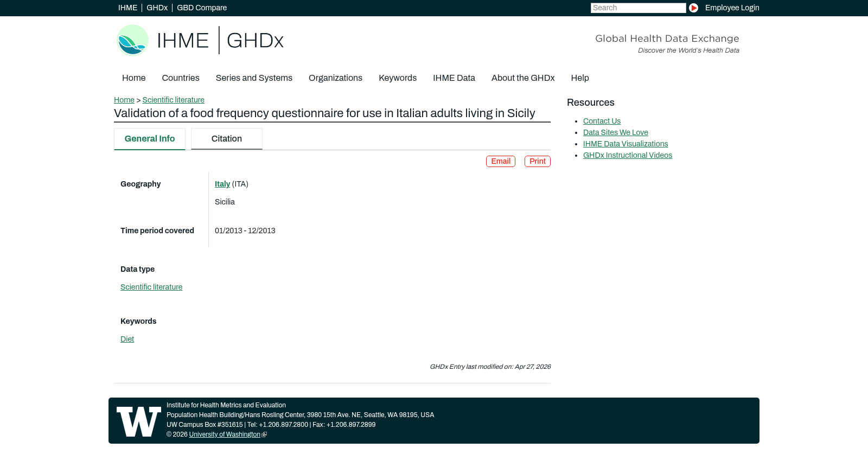Select the General Info tab
Viewport: 868px width, 467px height.
[x=150, y=139]
